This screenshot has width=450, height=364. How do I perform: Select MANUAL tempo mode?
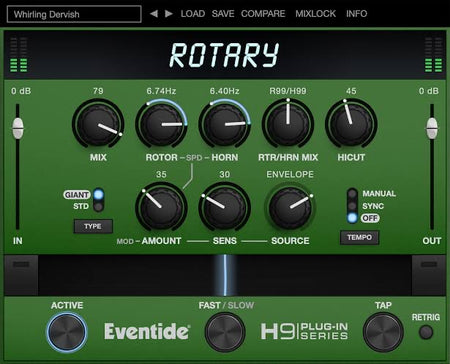pyautogui.click(x=352, y=193)
